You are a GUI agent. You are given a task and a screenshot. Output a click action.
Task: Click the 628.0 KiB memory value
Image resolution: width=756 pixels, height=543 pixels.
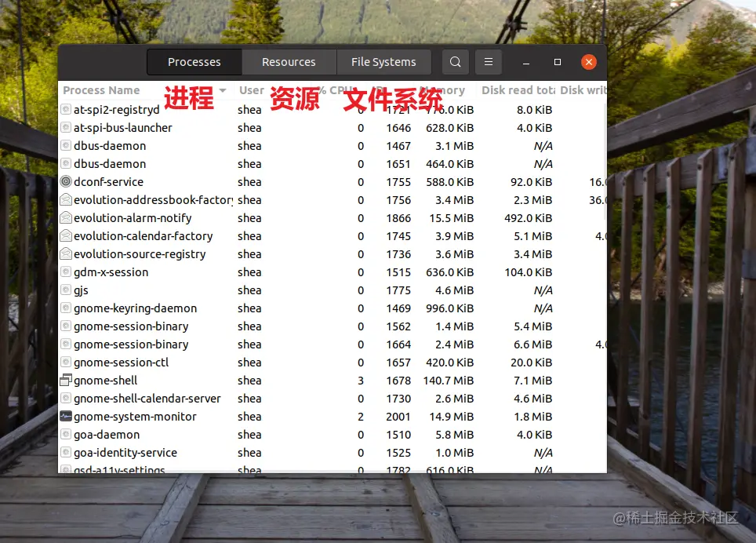coord(450,128)
